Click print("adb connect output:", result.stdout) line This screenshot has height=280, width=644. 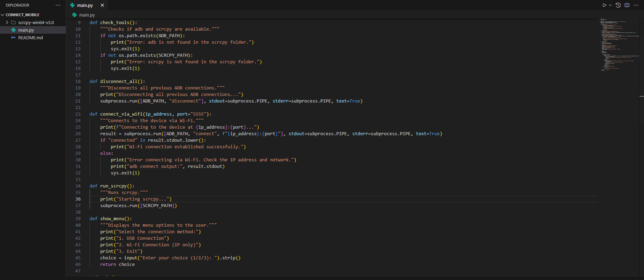point(168,166)
